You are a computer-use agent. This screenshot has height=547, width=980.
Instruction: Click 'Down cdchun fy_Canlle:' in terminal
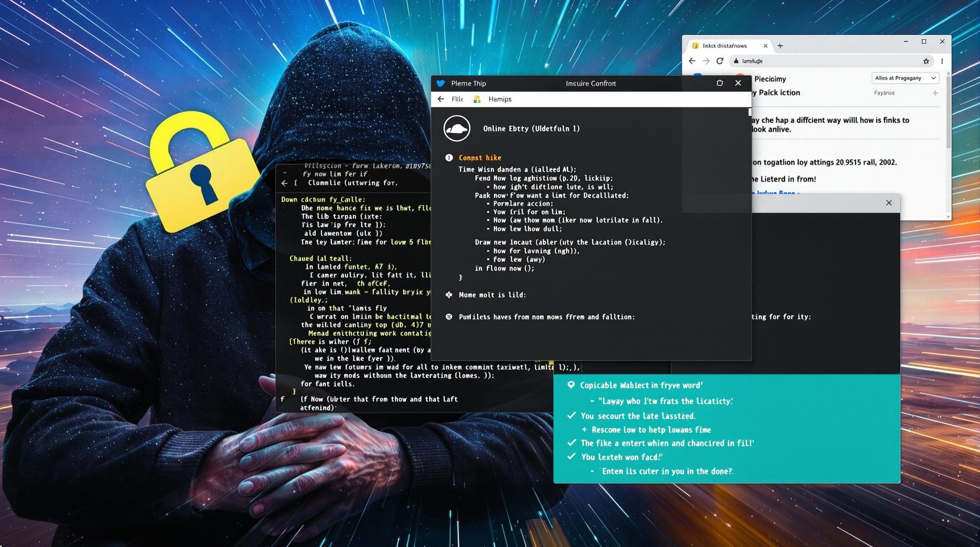pyautogui.click(x=323, y=199)
